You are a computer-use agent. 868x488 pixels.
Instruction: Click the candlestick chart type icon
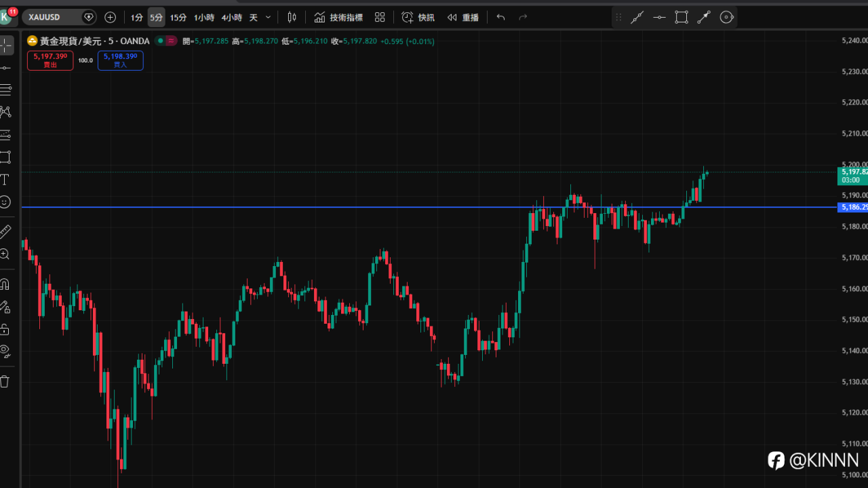click(292, 18)
